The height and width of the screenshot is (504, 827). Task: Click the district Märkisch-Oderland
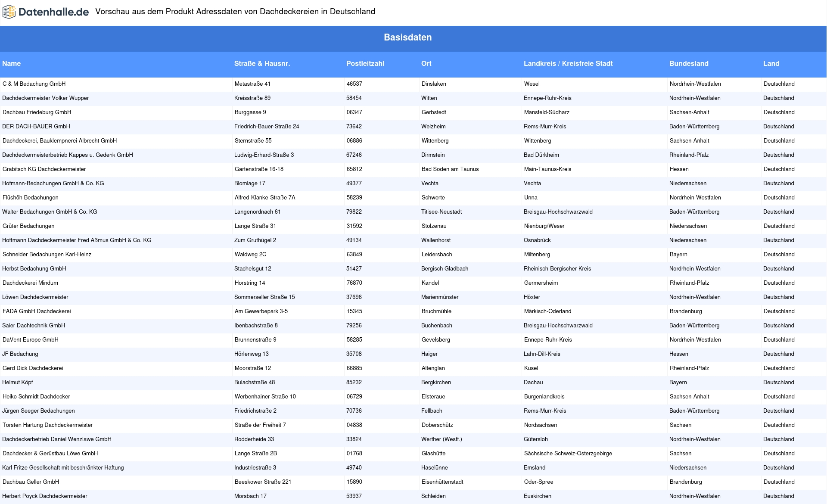(x=548, y=311)
